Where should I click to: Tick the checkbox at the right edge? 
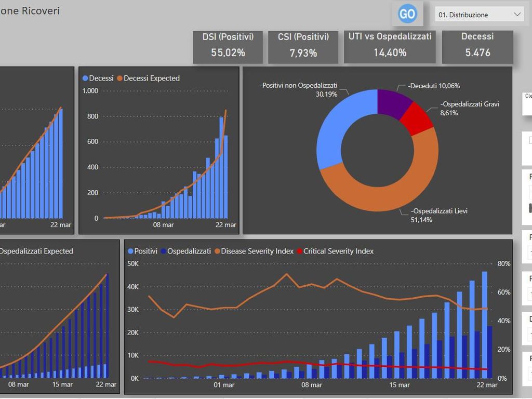[x=530, y=140]
